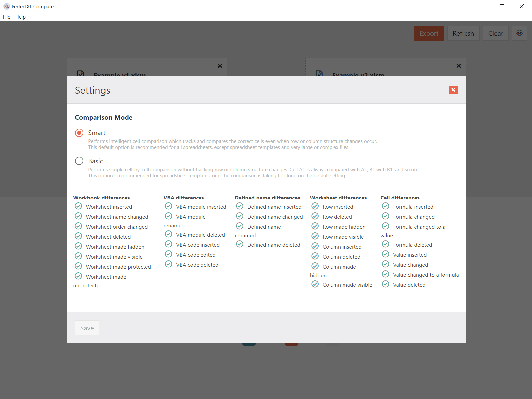Select the Basic comparison mode

coord(79,161)
